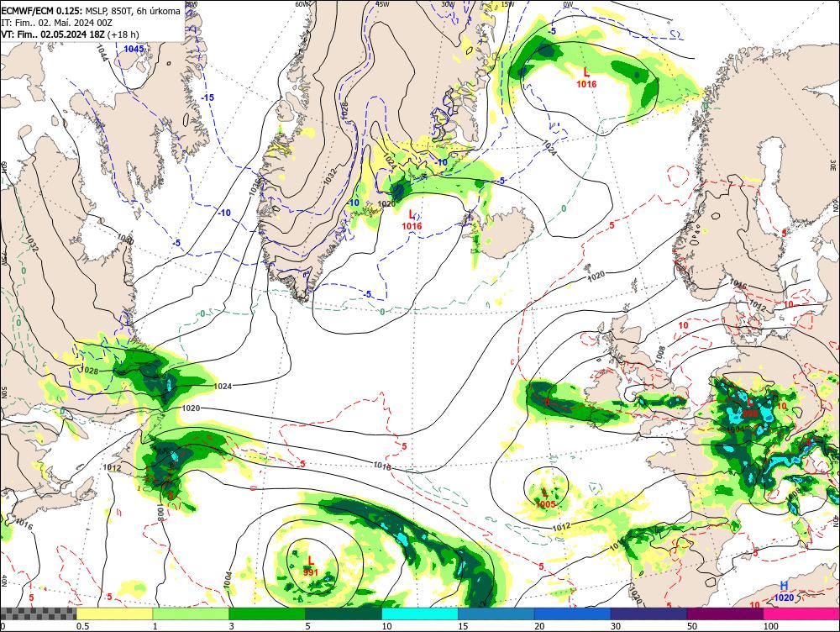Screen dimensions: 840x632
Task: Click the '60W' longitude label at top
Action: (302, 4)
